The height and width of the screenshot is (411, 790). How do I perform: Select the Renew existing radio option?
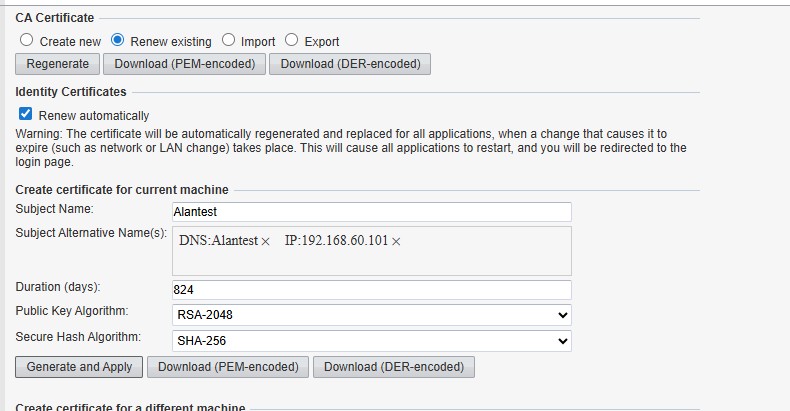coord(118,41)
